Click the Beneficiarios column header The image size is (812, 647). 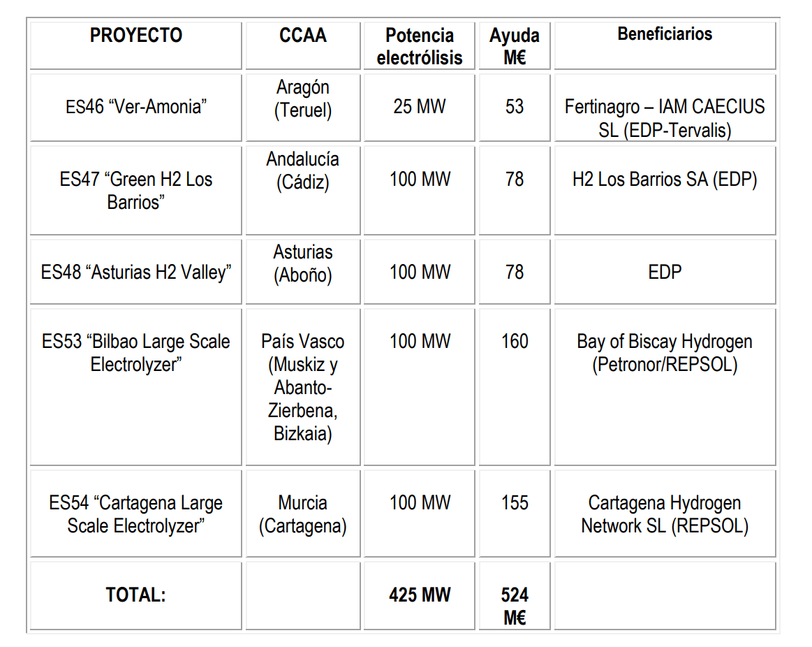tap(665, 45)
